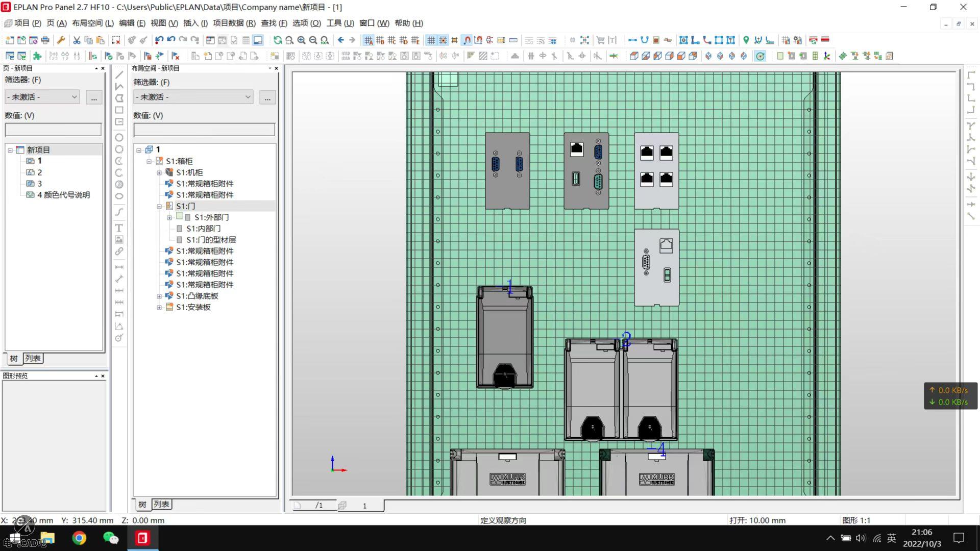Click the layout space filter ellipsis button
Screen dimensions: 980x551
tap(267, 97)
